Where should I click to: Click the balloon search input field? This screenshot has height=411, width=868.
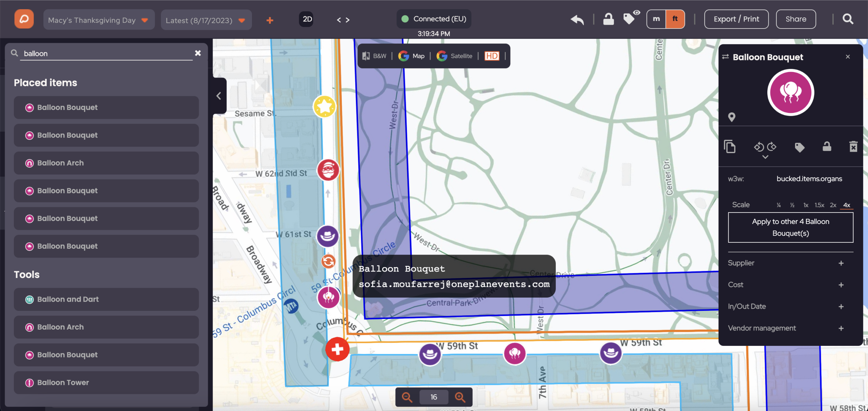click(x=106, y=53)
